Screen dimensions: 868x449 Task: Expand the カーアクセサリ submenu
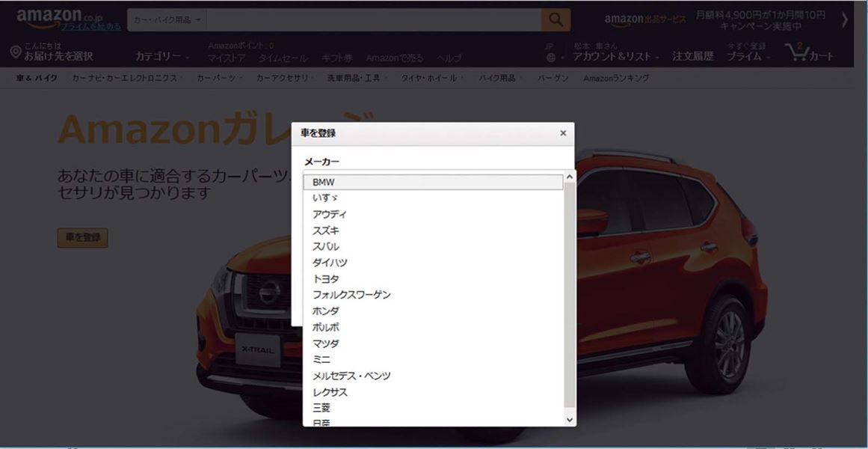coord(285,78)
